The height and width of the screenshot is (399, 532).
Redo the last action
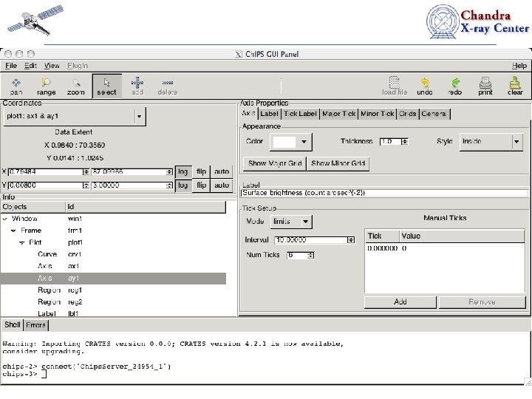pos(454,86)
